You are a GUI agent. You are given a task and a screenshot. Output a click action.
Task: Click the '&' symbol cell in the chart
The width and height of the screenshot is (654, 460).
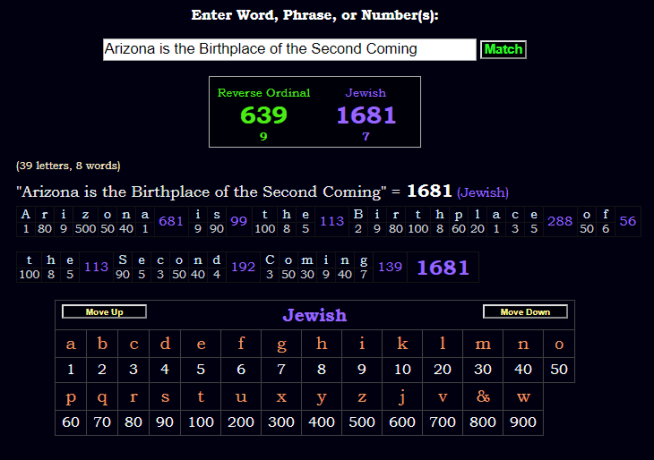pos(483,398)
